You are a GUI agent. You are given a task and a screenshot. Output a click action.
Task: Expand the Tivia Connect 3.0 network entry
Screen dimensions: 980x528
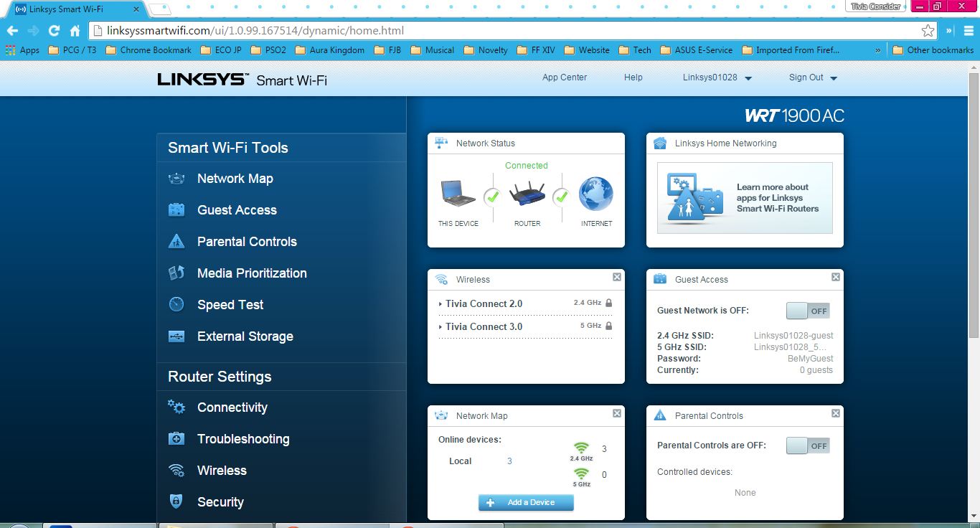[440, 326]
